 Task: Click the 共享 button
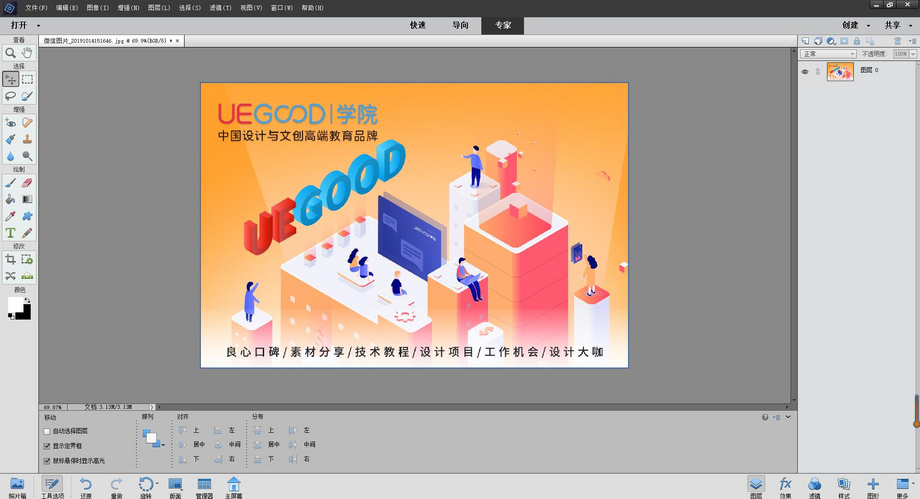pyautogui.click(x=892, y=25)
